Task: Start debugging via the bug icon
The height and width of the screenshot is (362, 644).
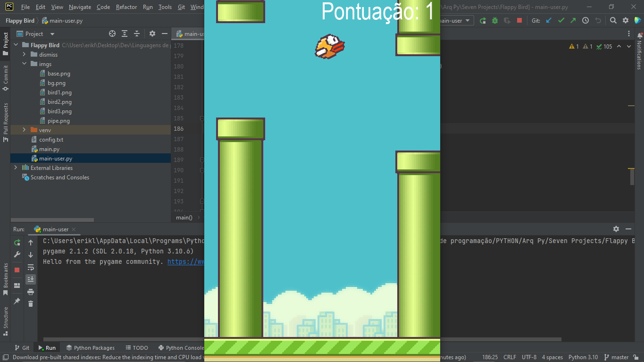Action: click(x=494, y=20)
